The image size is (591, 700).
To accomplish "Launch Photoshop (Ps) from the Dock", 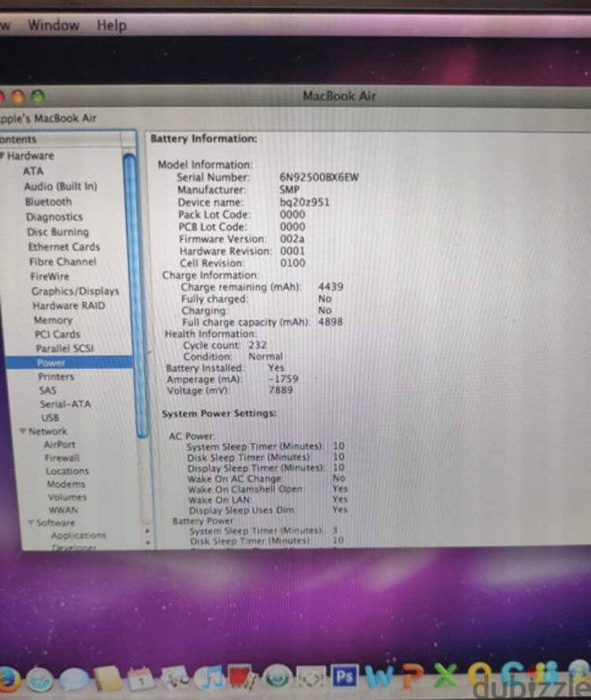I will tap(344, 677).
